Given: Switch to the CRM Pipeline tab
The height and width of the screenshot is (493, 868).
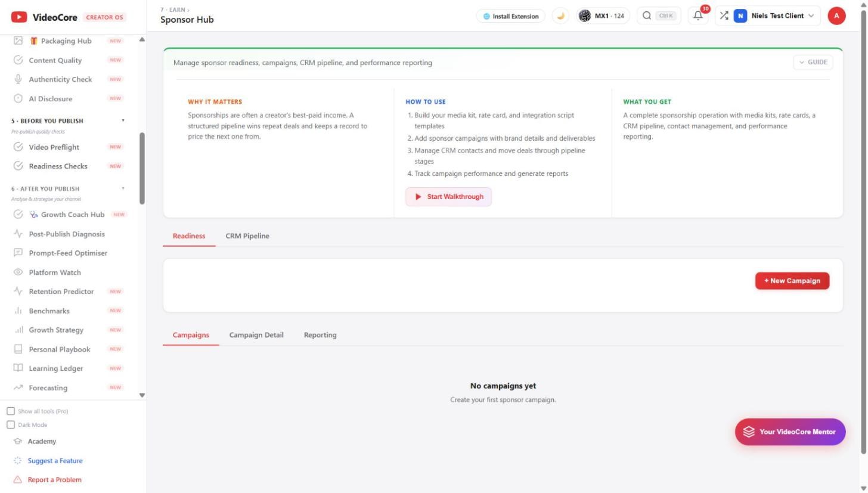Looking at the screenshot, I should coord(247,236).
